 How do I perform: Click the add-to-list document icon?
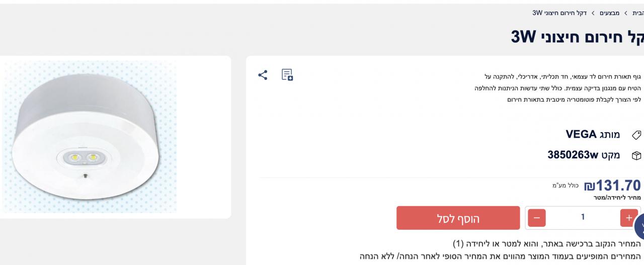(x=287, y=75)
